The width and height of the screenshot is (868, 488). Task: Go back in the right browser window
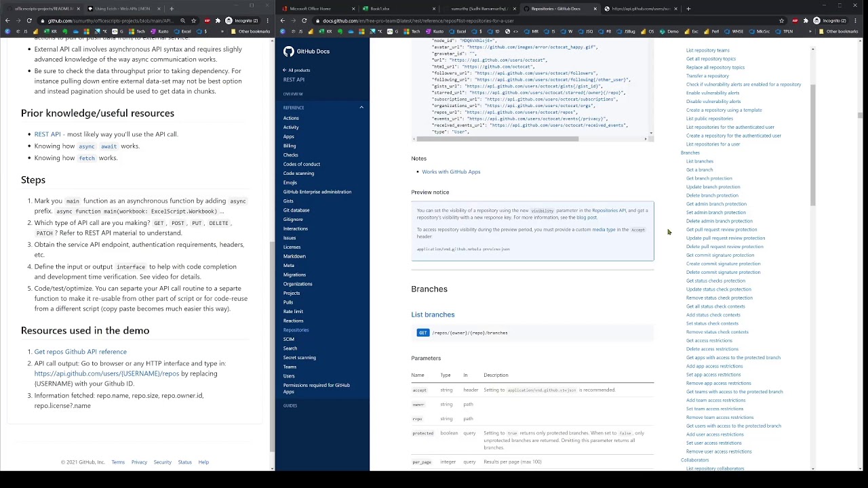tap(283, 20)
